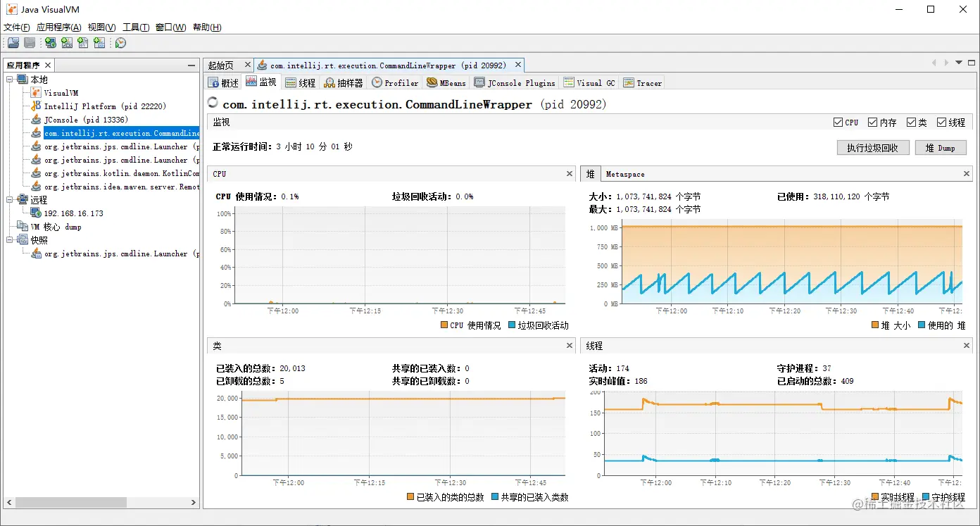Screen dimensions: 980x526
Task: Open the MBeans tab
Action: coord(446,82)
